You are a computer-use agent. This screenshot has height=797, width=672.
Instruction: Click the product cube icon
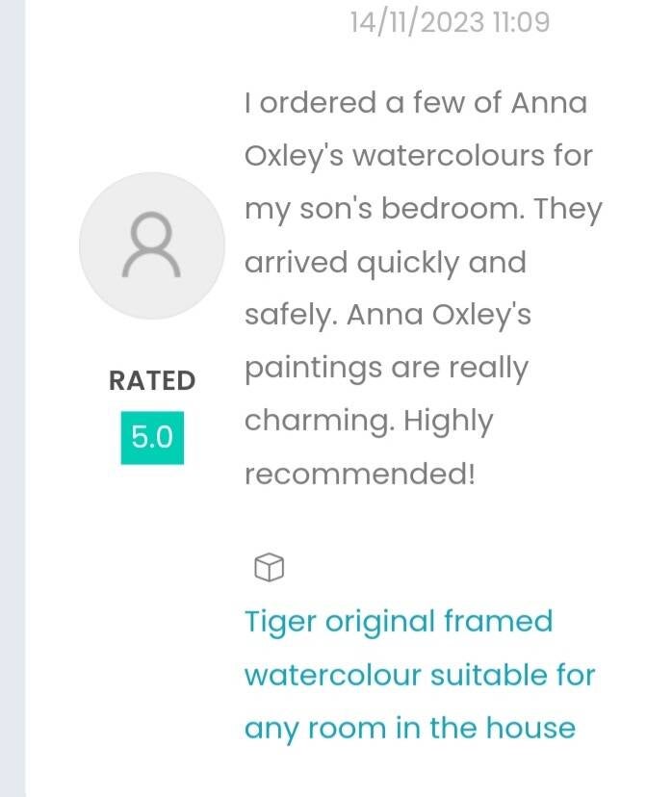[x=269, y=568]
